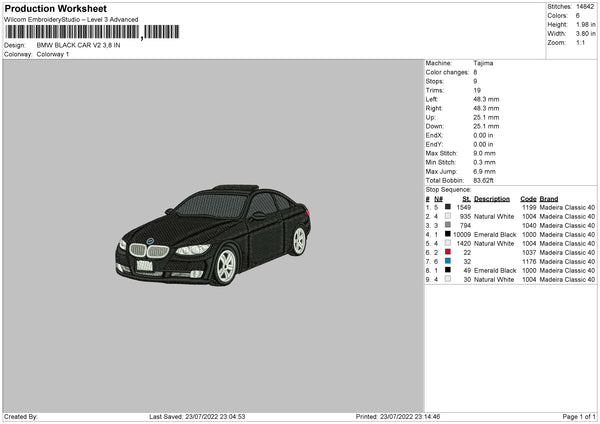The image size is (600, 424).
Task: Click the 'St.' column header
Action: (466, 199)
